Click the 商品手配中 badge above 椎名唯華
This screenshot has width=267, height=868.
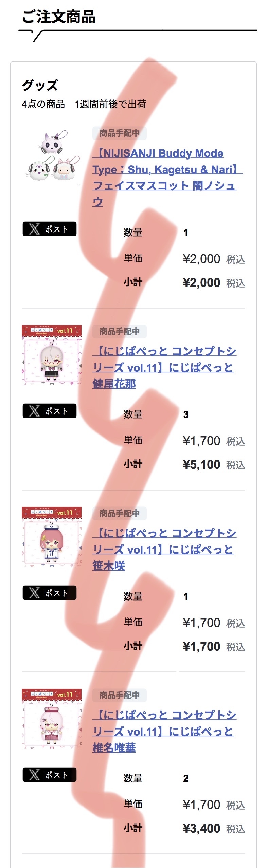(120, 695)
